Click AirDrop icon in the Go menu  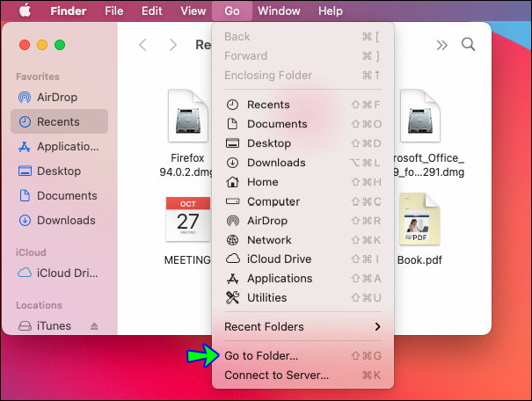click(x=232, y=221)
